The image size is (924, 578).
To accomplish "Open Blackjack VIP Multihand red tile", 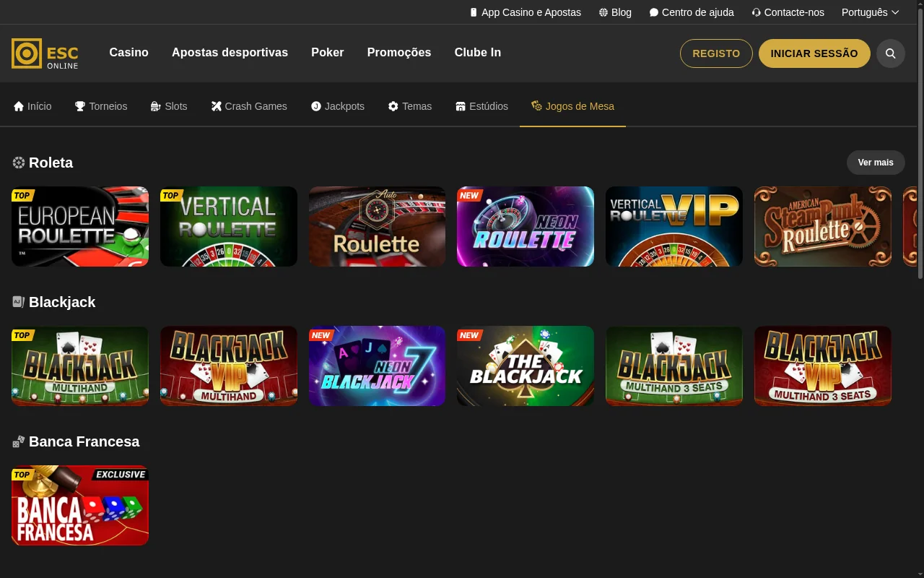I will click(x=229, y=366).
